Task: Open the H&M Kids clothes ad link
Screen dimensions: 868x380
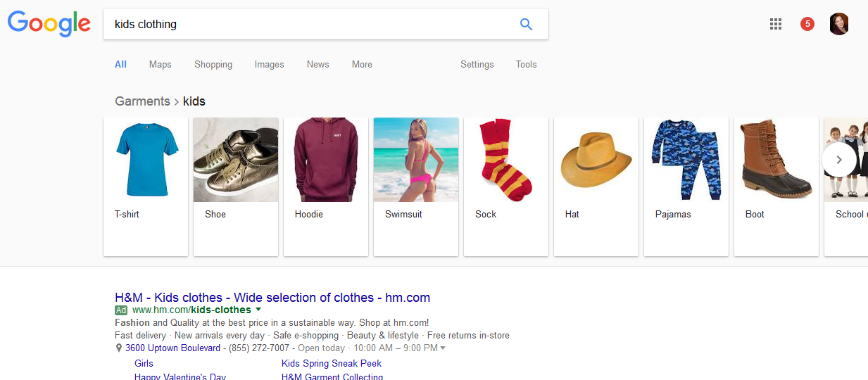Action: [272, 297]
